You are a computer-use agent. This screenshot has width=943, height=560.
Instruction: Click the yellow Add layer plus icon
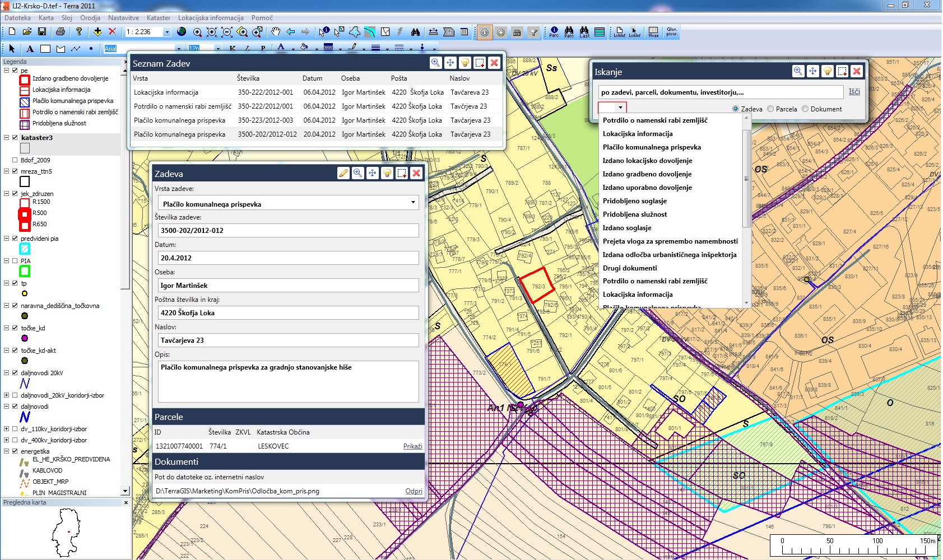click(97, 32)
